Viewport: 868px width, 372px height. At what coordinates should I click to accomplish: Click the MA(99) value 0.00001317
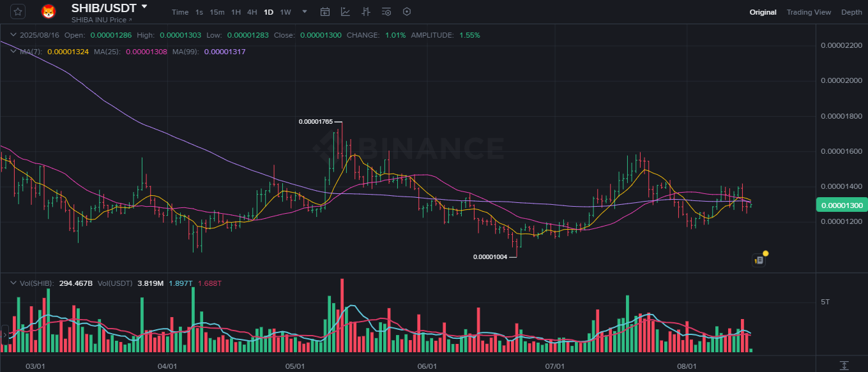tap(225, 51)
